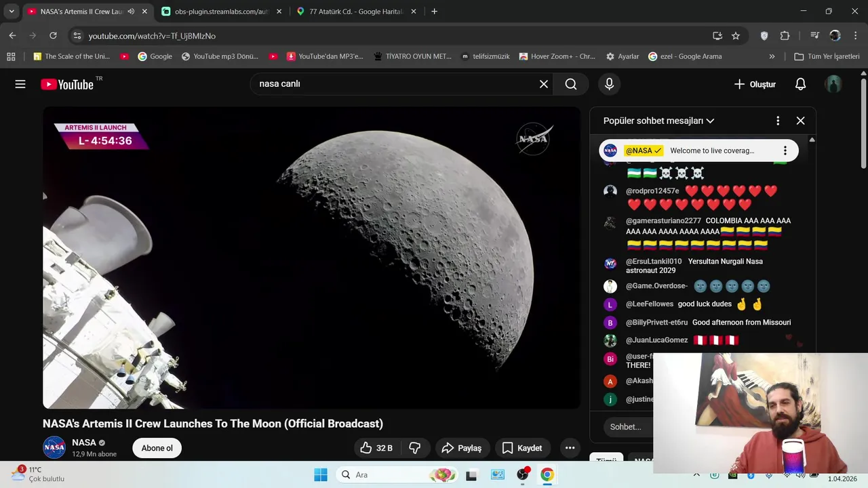Subscribe with the Abone ol button

(157, 448)
